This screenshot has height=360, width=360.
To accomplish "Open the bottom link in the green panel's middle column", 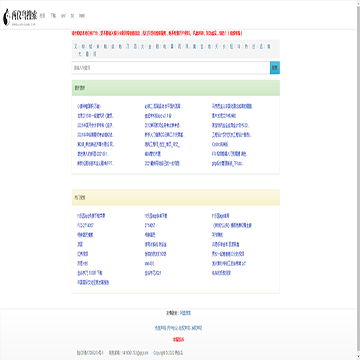I will (x=163, y=164).
